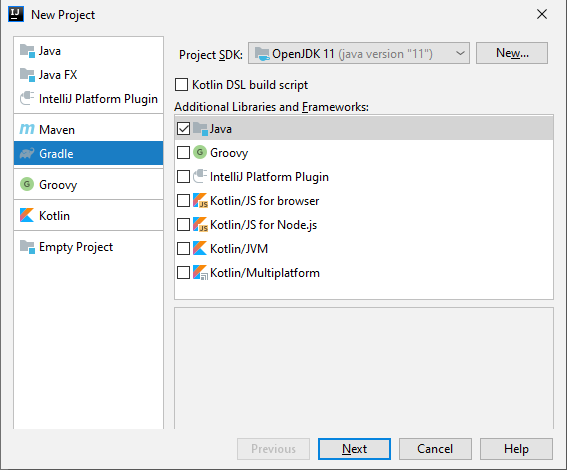Enable Kotlin DSL build script checkbox
This screenshot has width=567, height=470.
point(182,85)
